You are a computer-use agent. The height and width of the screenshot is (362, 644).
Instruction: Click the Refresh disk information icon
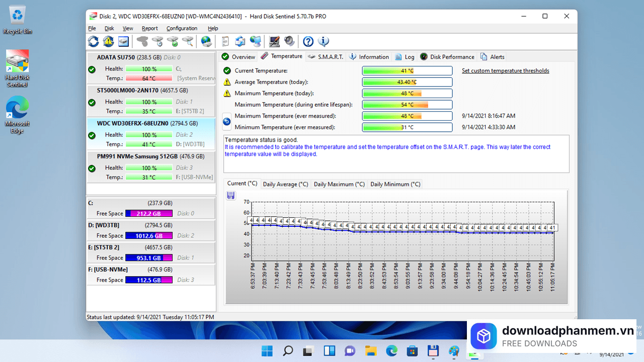pyautogui.click(x=93, y=41)
